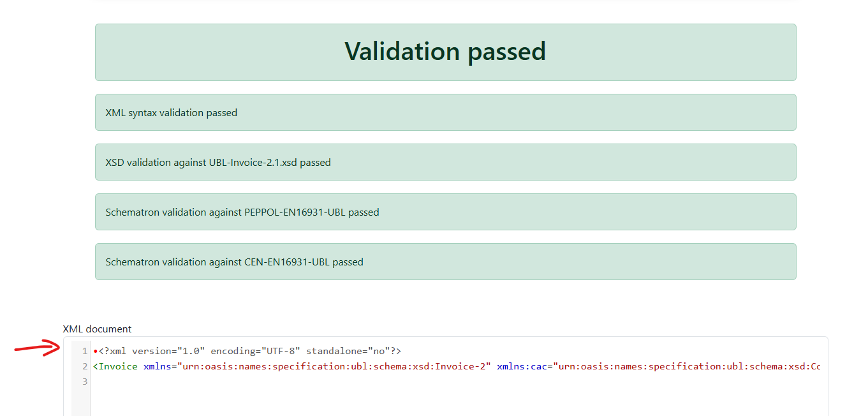The height and width of the screenshot is (416, 868).
Task: Click the XSD validation UBL-Invoice-2.1.xsd result
Action: [x=218, y=163]
